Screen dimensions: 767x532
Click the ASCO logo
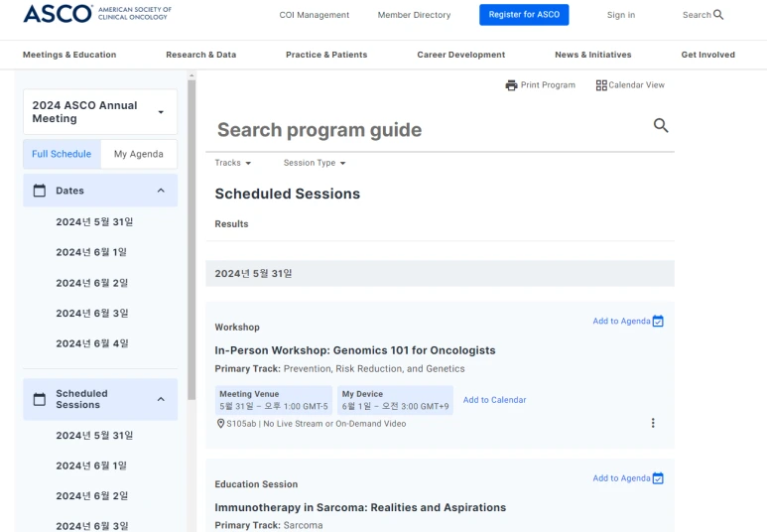coord(97,14)
